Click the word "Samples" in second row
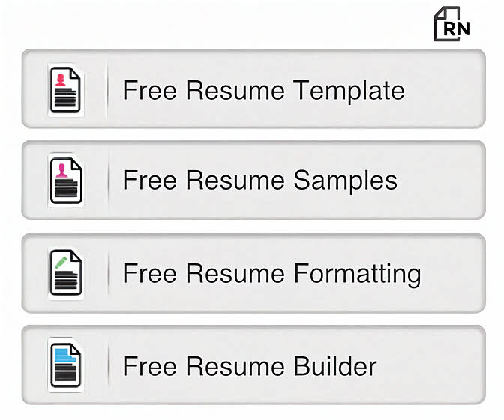Screen dimensions: 504x420 [345, 181]
